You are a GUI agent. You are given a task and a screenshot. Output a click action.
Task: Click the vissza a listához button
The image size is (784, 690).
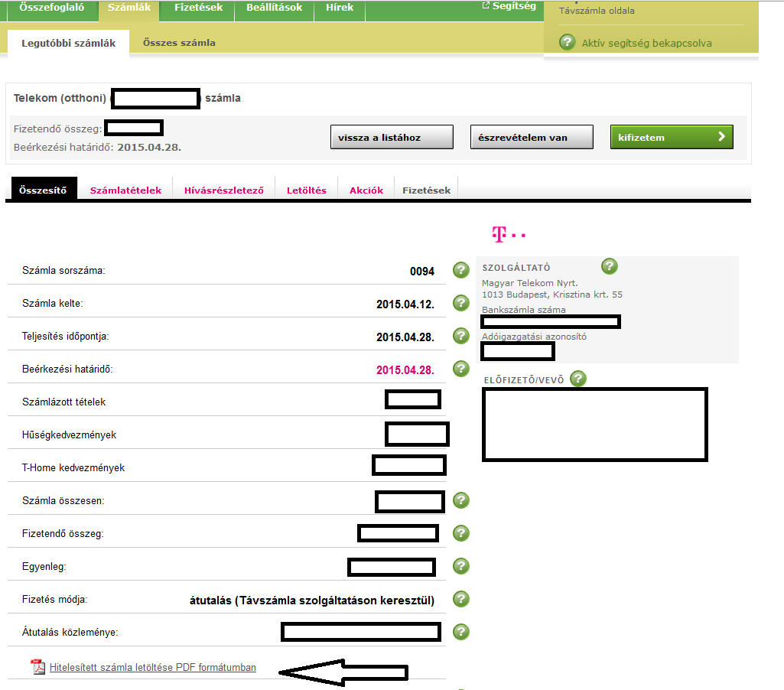pos(391,138)
